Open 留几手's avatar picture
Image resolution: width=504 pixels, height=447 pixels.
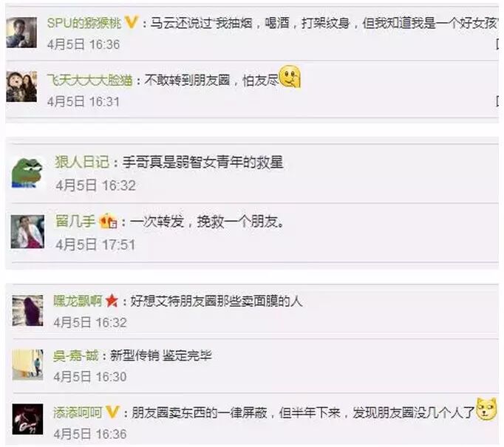coord(27,232)
